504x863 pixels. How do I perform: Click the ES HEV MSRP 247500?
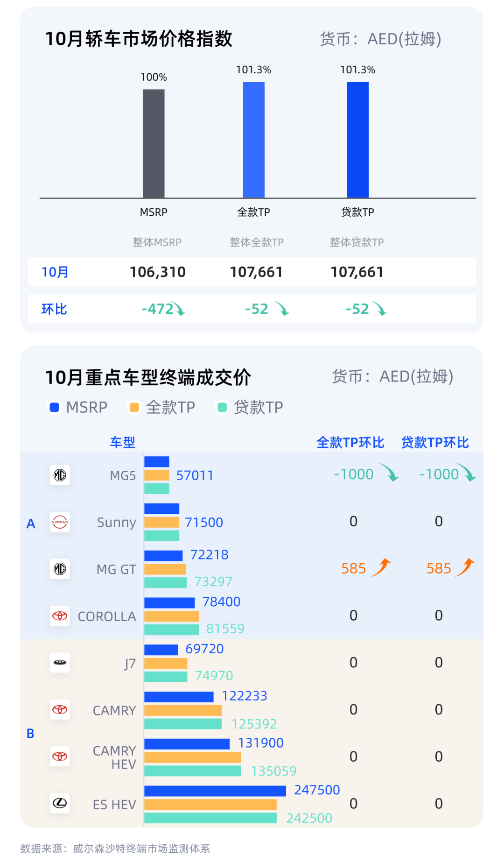pyautogui.click(x=317, y=790)
